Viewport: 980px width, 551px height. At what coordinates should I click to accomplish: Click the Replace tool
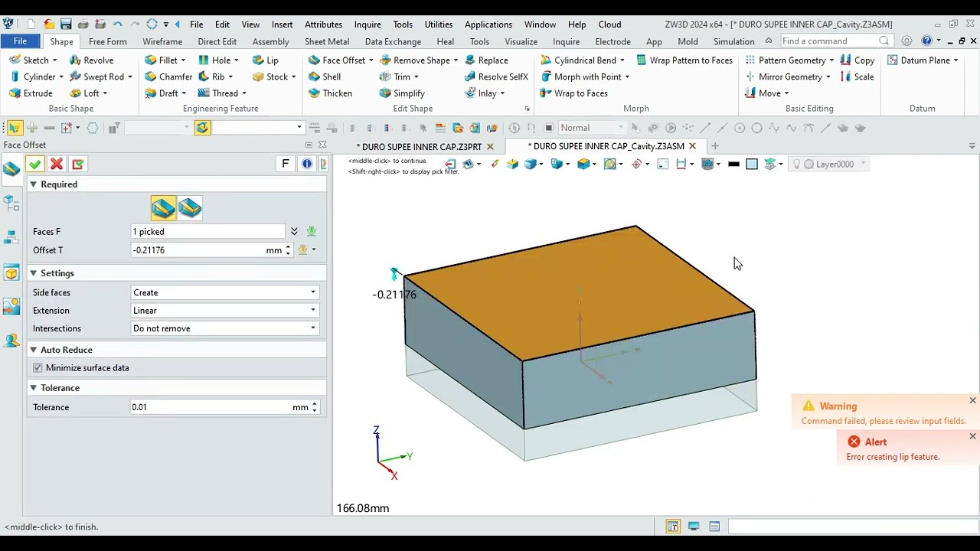tap(486, 60)
